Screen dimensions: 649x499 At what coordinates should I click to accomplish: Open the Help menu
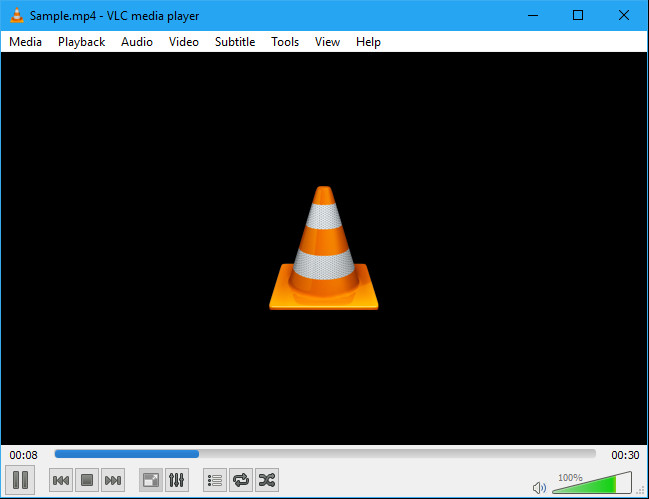[x=368, y=42]
